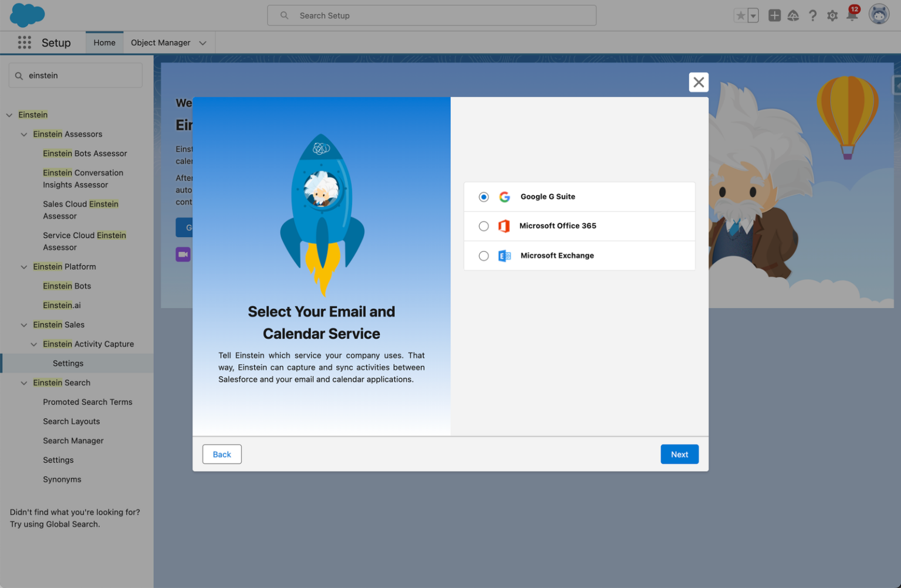The width and height of the screenshot is (901, 588).
Task: Click your Astro avatar profile picture
Action: tap(878, 13)
